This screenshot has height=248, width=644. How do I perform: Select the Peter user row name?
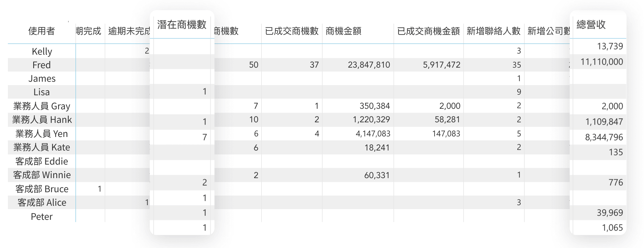click(x=42, y=216)
